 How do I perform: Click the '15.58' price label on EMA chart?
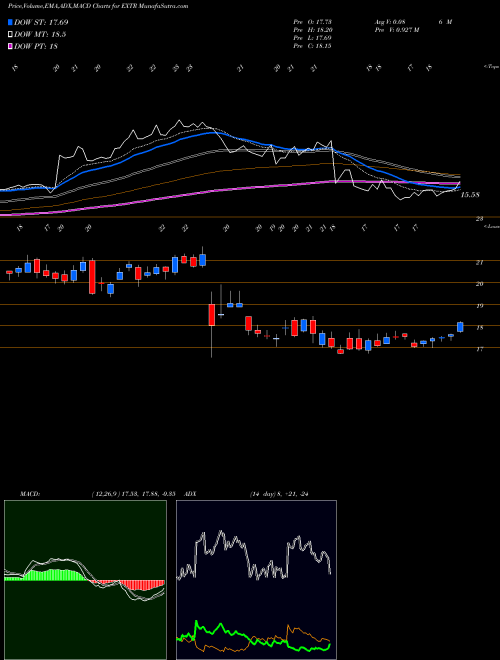(470, 195)
